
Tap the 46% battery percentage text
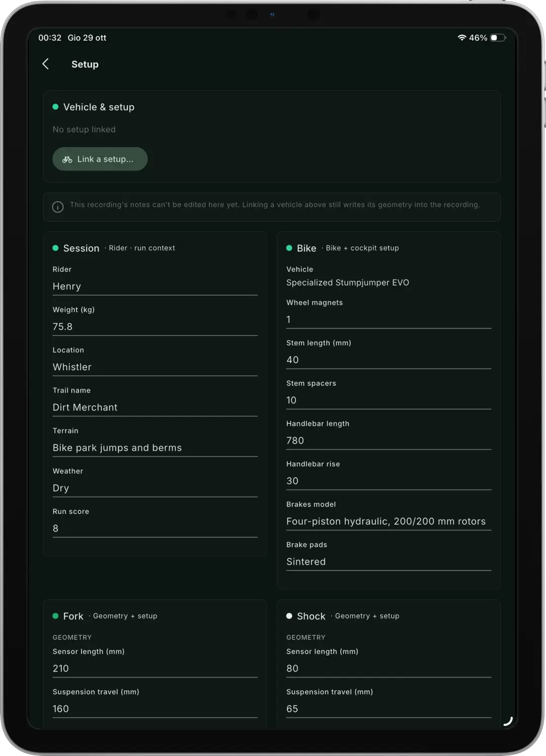(478, 38)
